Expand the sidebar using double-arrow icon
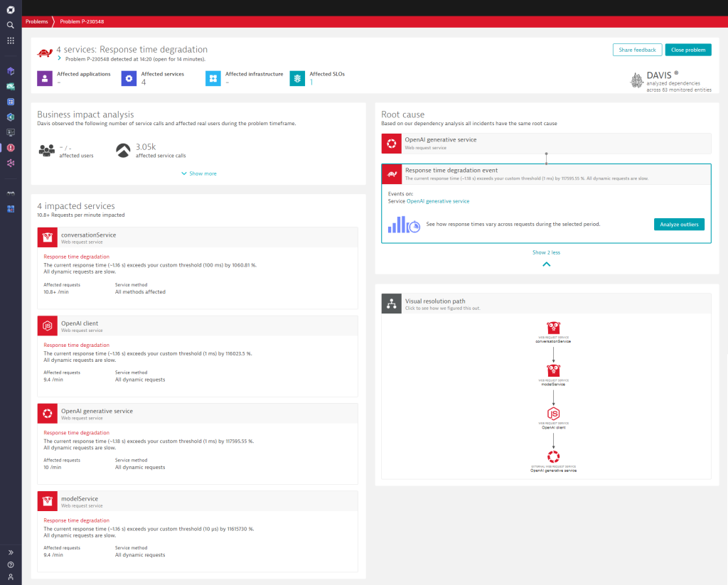Screen dimensions: 728x585 [10, 552]
